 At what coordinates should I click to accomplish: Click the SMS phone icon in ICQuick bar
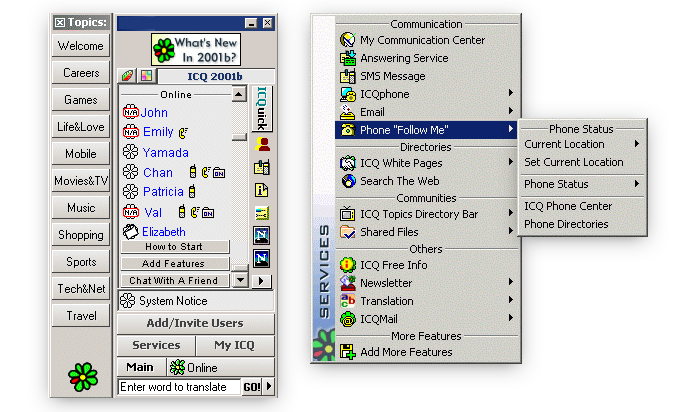tap(262, 167)
